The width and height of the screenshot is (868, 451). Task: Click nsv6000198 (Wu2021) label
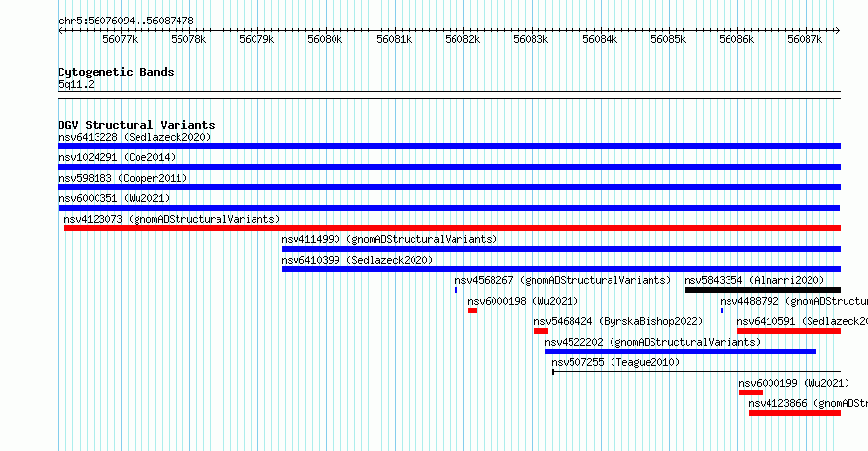[x=523, y=301]
